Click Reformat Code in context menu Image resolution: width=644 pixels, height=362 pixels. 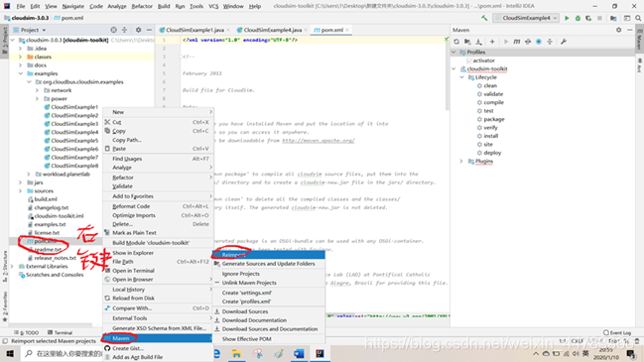(158, 206)
